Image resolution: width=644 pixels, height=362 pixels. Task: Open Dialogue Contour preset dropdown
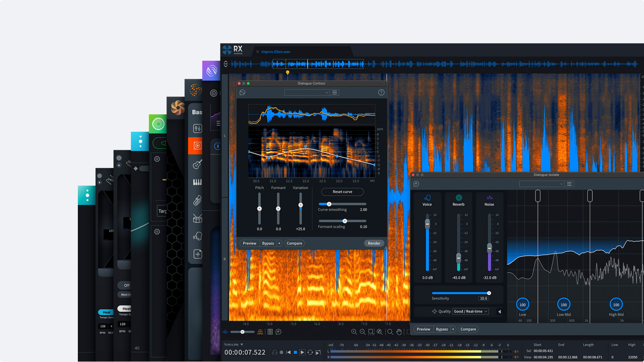pos(307,93)
